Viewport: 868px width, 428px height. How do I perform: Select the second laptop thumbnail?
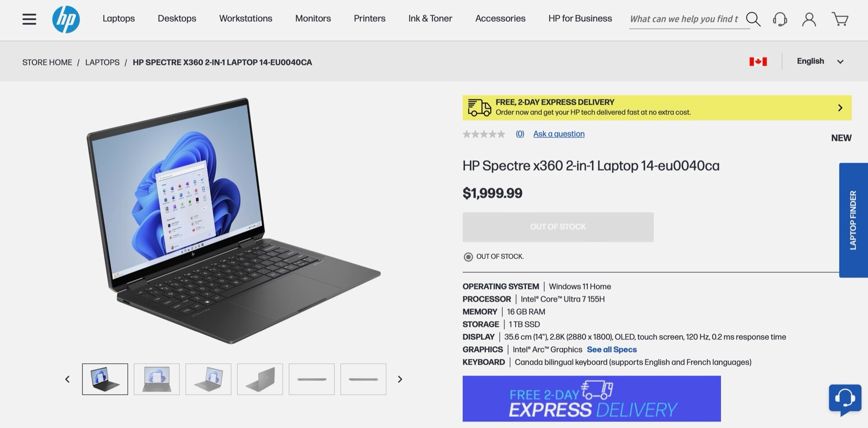(157, 379)
